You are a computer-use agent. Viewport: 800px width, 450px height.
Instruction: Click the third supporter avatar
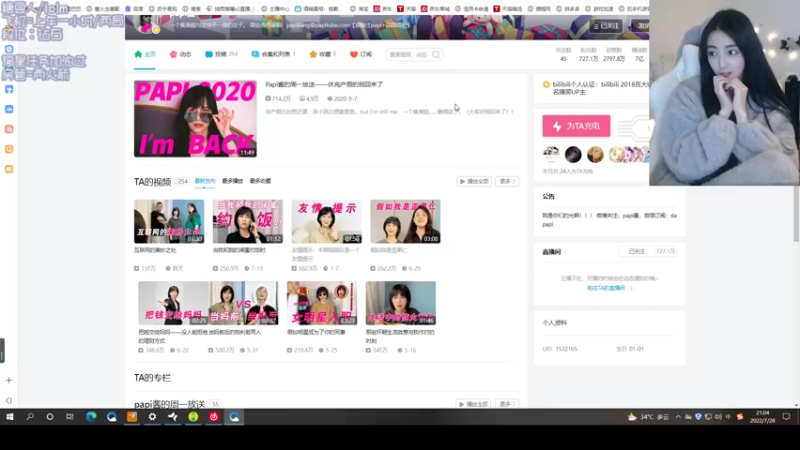tap(595, 154)
